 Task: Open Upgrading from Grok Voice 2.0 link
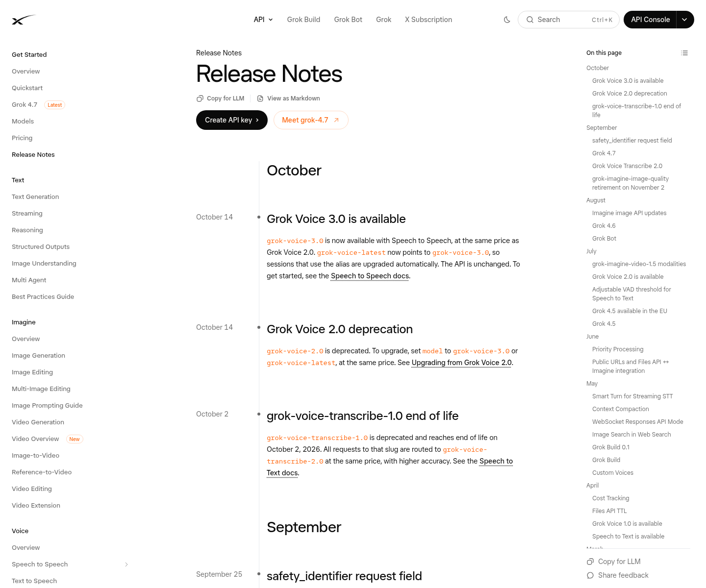[461, 363]
